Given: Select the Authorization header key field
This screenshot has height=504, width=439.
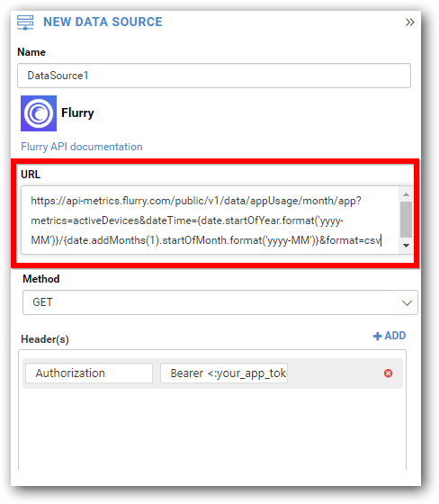Looking at the screenshot, I should coord(89,373).
